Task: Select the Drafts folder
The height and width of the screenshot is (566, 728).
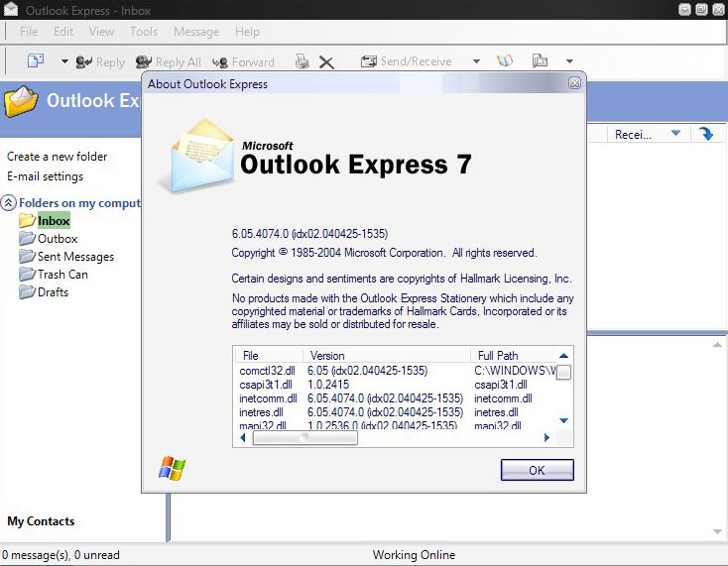Action: coord(53,291)
